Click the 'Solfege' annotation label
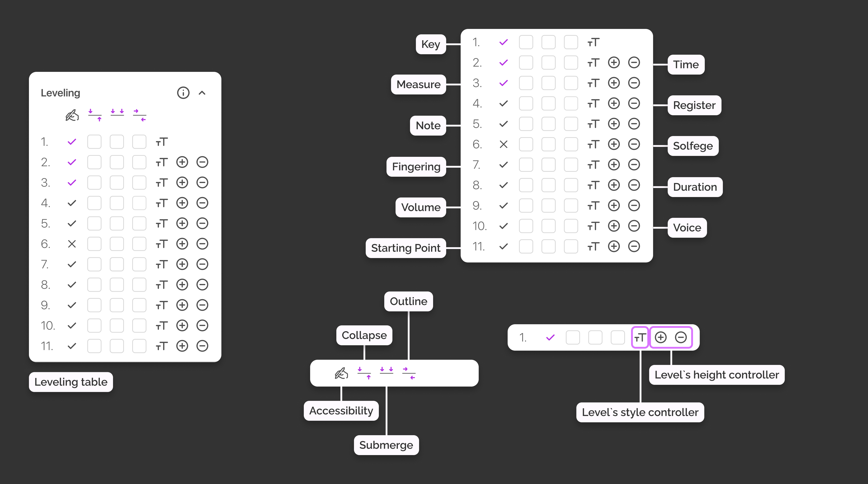Viewport: 868px width, 484px height. click(x=693, y=146)
